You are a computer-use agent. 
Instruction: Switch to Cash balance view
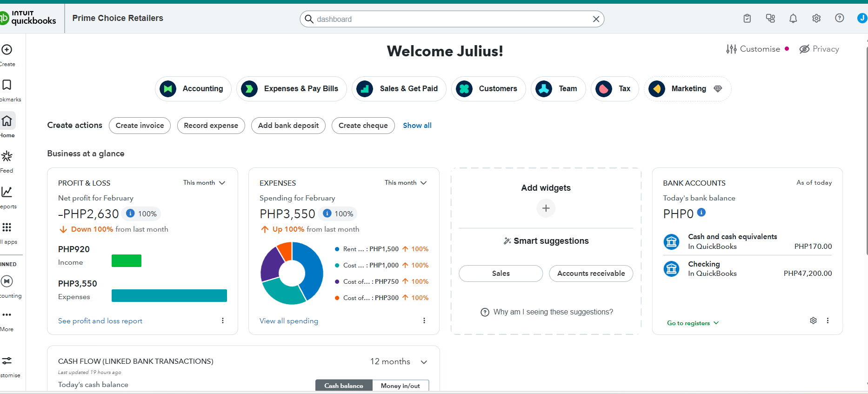344,386
